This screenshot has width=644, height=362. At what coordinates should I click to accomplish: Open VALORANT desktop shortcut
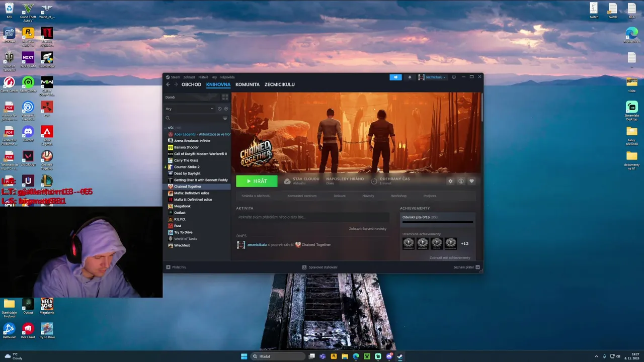click(x=28, y=159)
